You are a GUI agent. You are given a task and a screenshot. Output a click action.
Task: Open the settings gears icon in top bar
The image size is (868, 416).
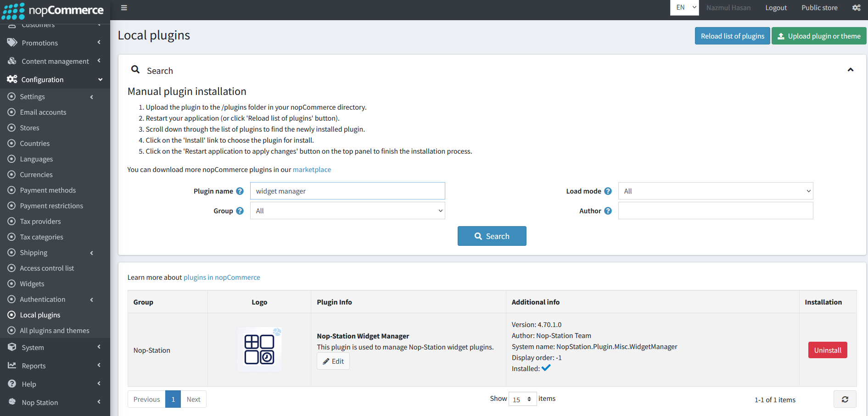(856, 8)
